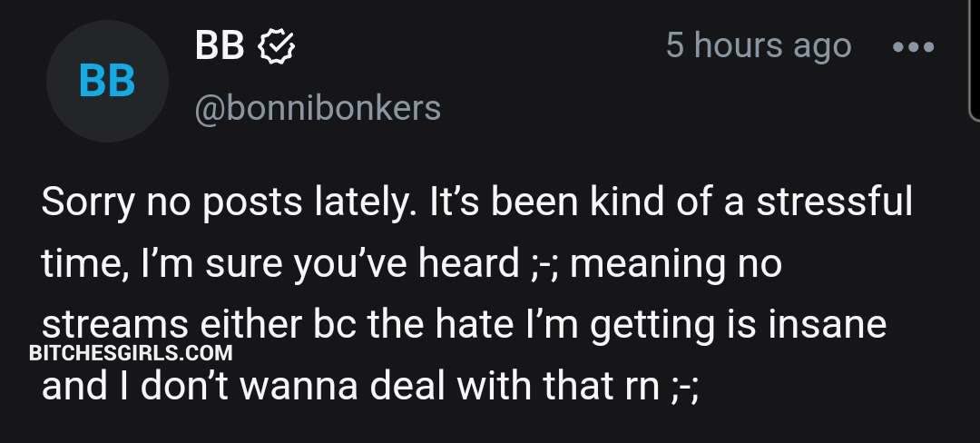Viewport: 980px width, 443px height.
Task: Click the phrase "meaning no" in the post
Action: 675,264
